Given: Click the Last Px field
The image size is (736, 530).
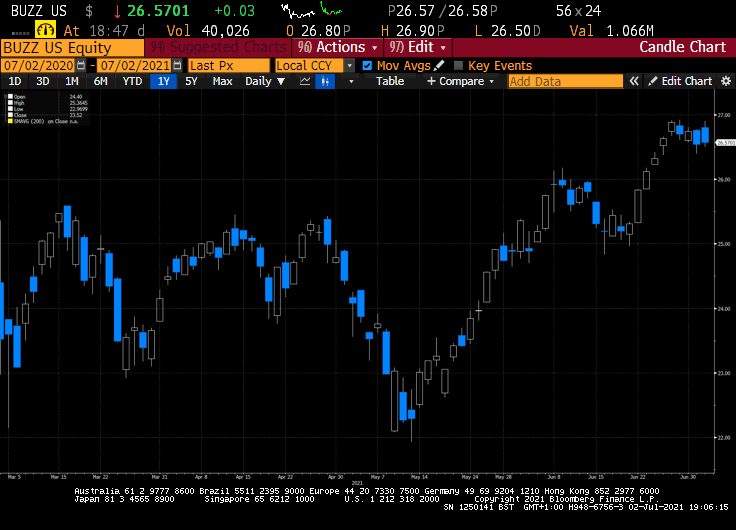Looking at the screenshot, I should click(x=229, y=65).
